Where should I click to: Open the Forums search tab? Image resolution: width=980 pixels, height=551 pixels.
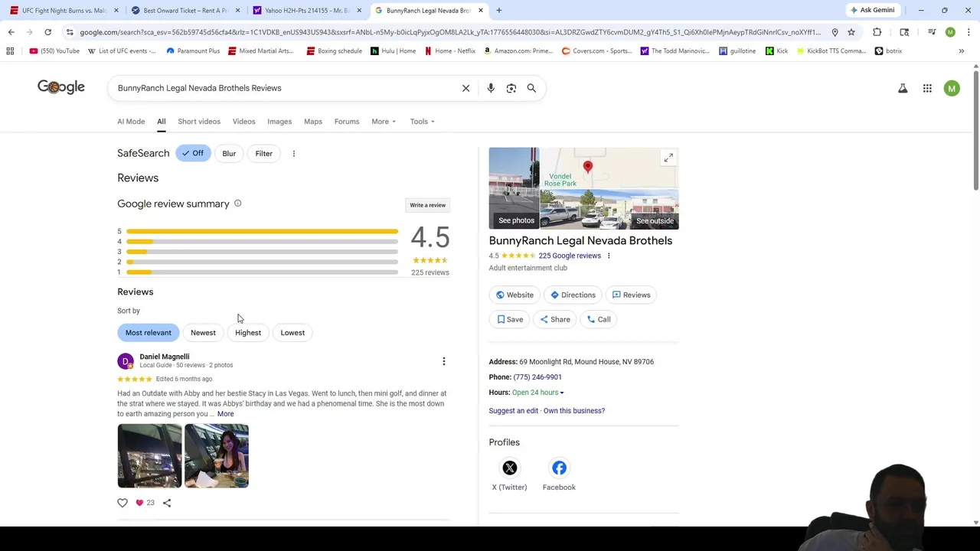pos(347,122)
